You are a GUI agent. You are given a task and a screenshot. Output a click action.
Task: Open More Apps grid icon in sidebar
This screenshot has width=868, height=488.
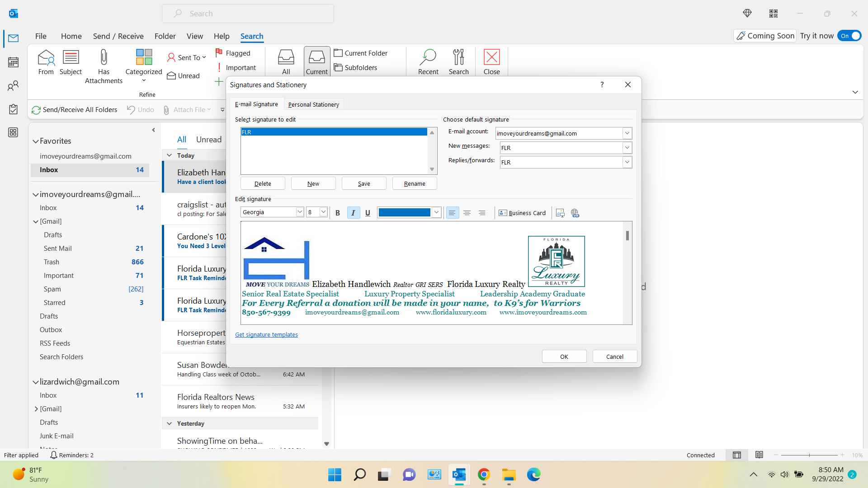pyautogui.click(x=13, y=132)
